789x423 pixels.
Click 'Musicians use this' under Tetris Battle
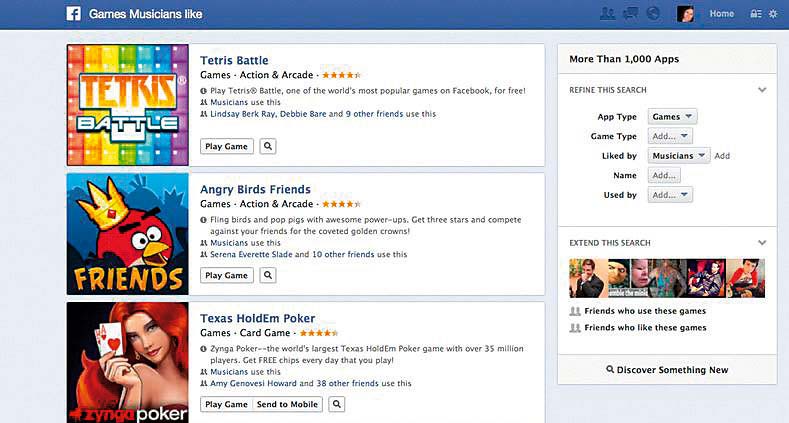click(245, 102)
